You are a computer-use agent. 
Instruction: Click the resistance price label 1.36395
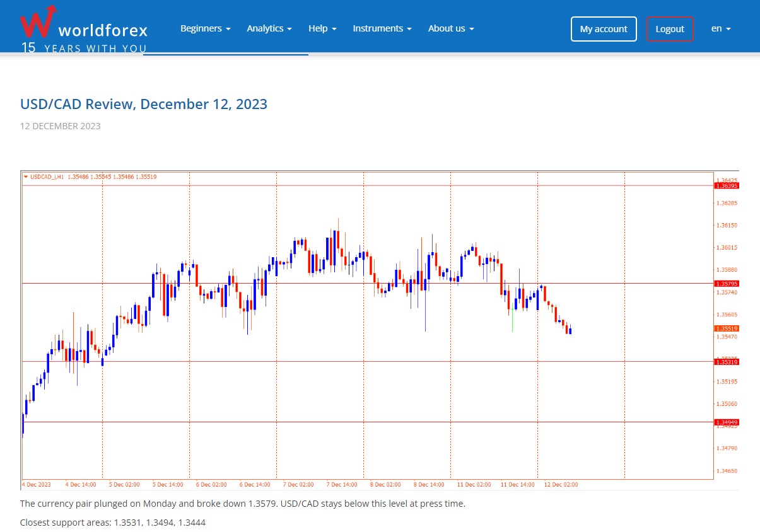[727, 185]
